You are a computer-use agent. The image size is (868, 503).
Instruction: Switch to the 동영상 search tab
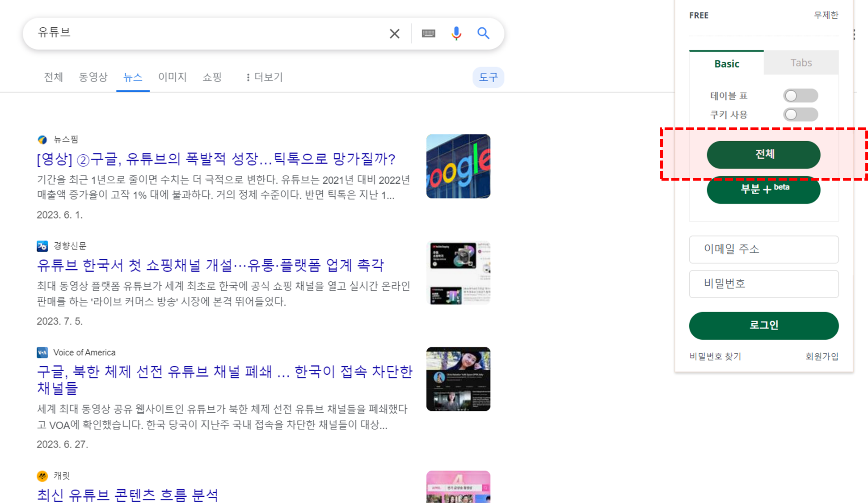[93, 77]
